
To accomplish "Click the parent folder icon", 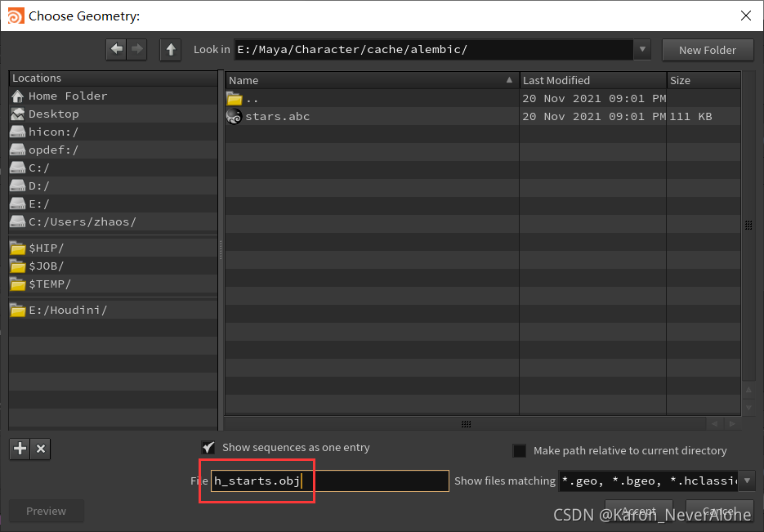I will tap(235, 99).
